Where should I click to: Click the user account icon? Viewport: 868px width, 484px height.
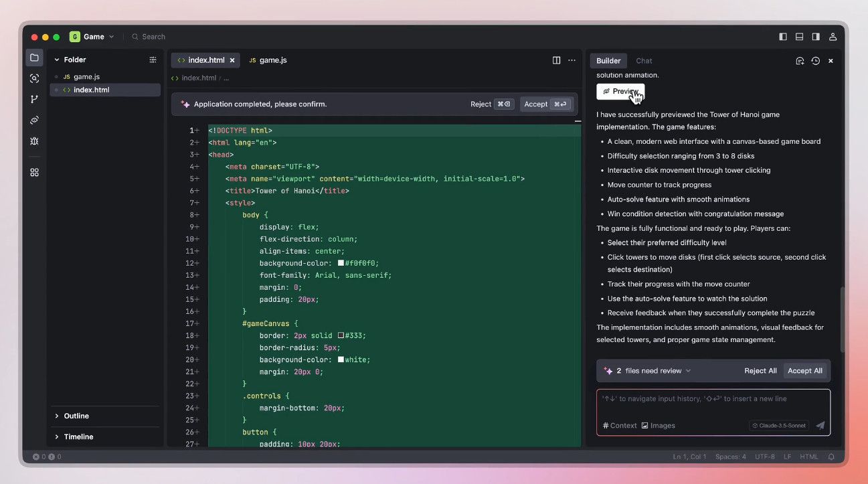(x=833, y=37)
